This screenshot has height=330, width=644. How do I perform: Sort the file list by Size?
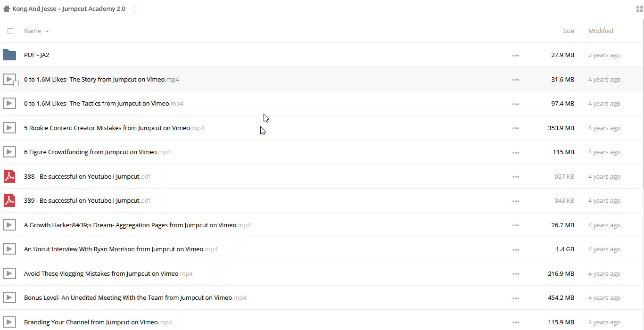(568, 31)
